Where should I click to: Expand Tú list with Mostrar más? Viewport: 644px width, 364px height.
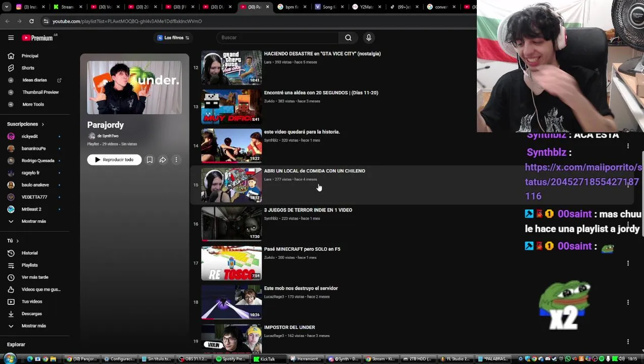point(33,326)
